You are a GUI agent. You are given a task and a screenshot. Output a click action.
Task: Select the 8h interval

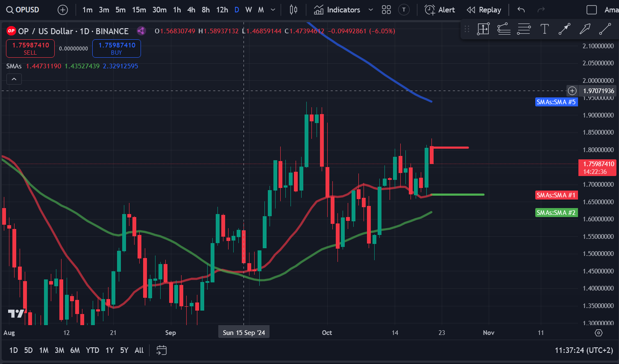click(x=206, y=9)
